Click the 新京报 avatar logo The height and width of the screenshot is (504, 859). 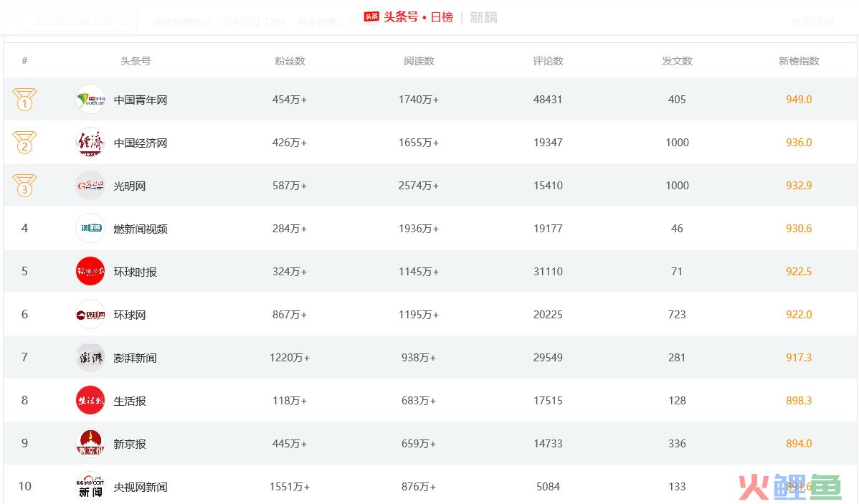coord(90,444)
